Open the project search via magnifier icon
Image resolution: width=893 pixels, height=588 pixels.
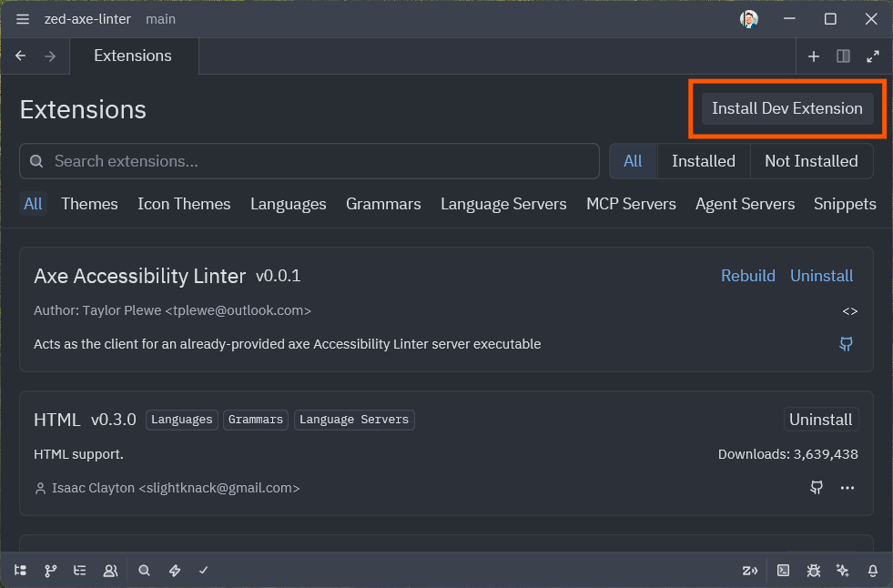[x=144, y=571]
